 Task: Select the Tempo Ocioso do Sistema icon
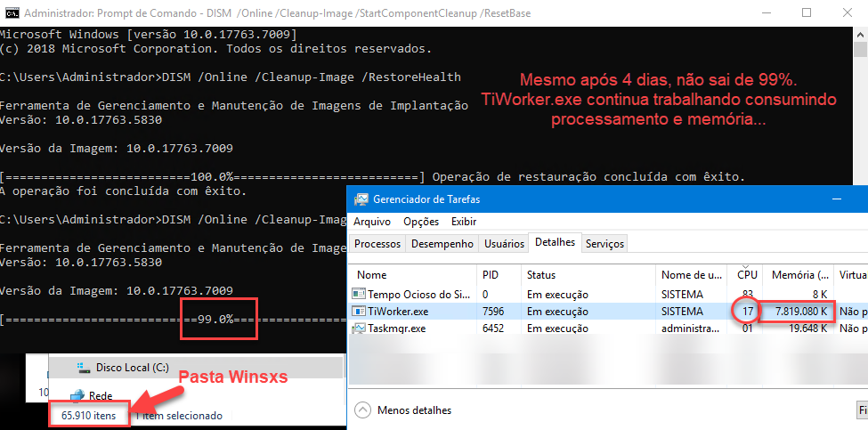[x=359, y=294]
